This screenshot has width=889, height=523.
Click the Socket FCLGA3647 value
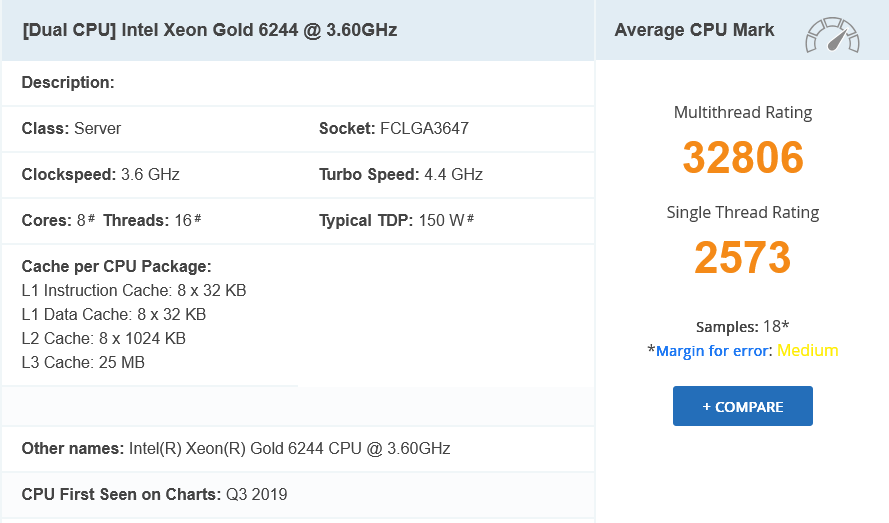pos(424,128)
